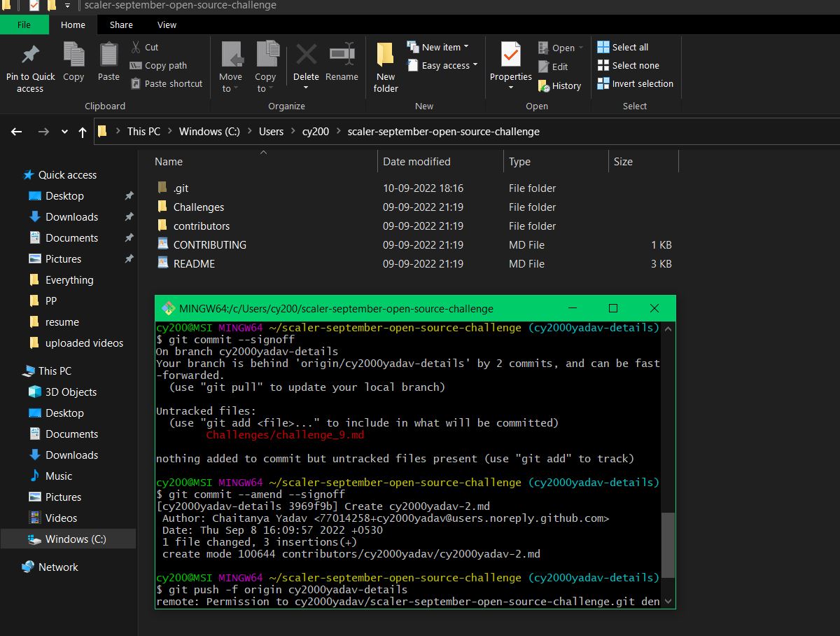Sort files by Date modified column
This screenshot has width=840, height=636.
click(416, 162)
